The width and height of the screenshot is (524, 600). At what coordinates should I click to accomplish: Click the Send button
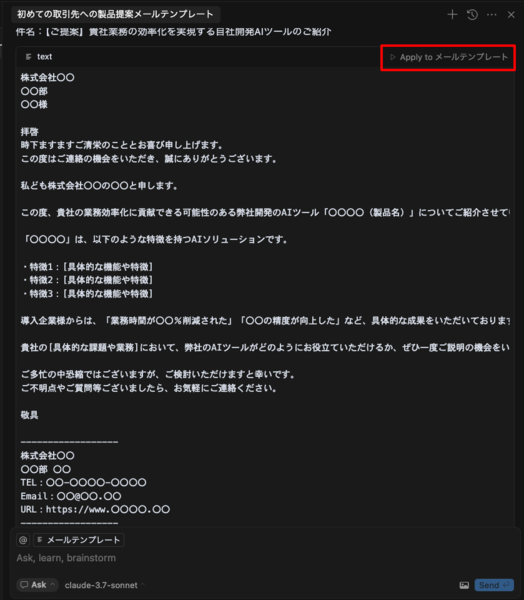494,585
